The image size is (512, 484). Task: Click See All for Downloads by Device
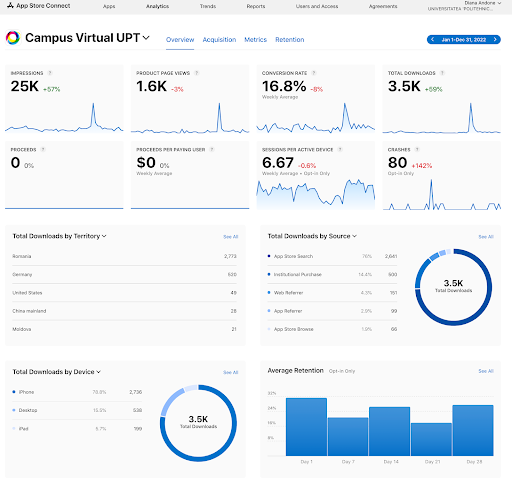coord(231,372)
